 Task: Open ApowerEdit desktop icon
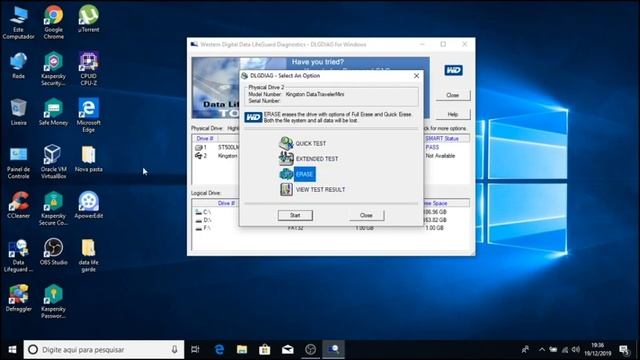[89, 205]
